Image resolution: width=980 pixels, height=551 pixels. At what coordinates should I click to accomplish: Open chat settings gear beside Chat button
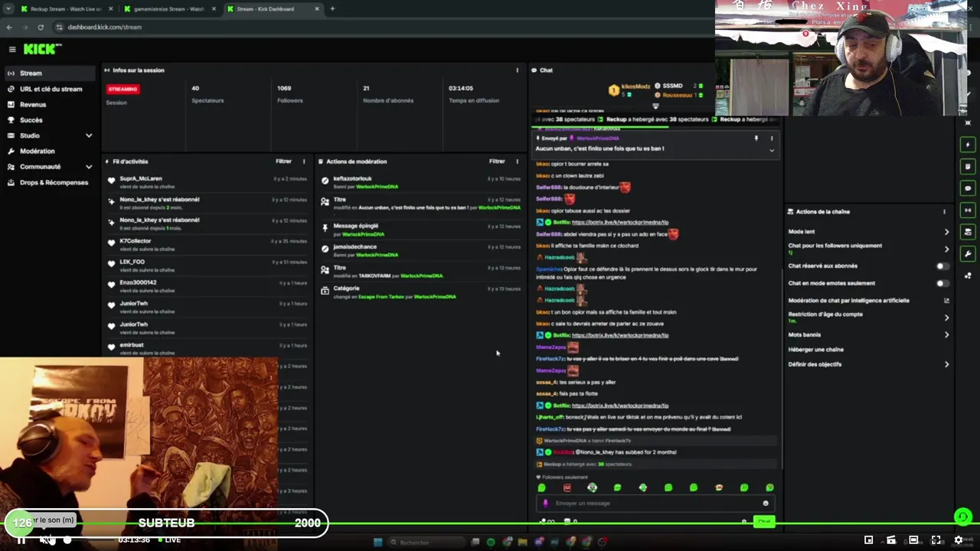[743, 522]
